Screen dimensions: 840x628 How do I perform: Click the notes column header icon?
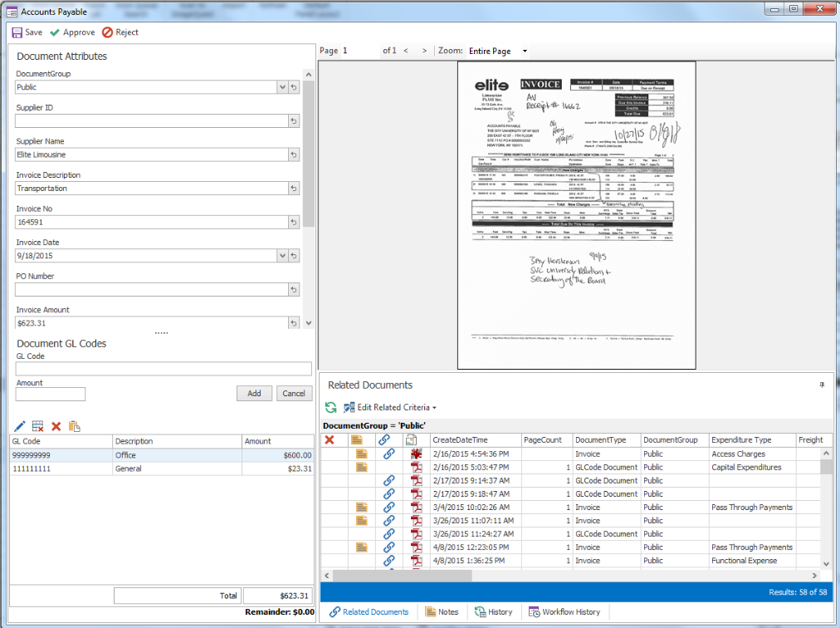[357, 439]
